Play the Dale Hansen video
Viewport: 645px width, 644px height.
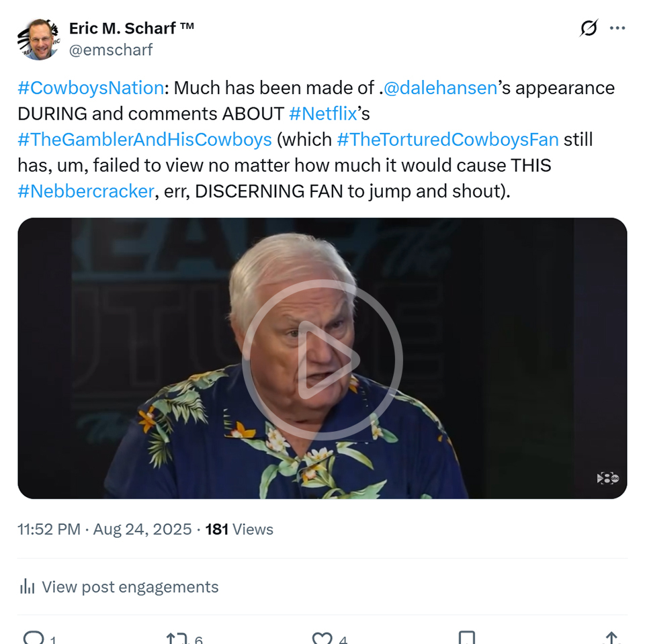(x=322, y=359)
